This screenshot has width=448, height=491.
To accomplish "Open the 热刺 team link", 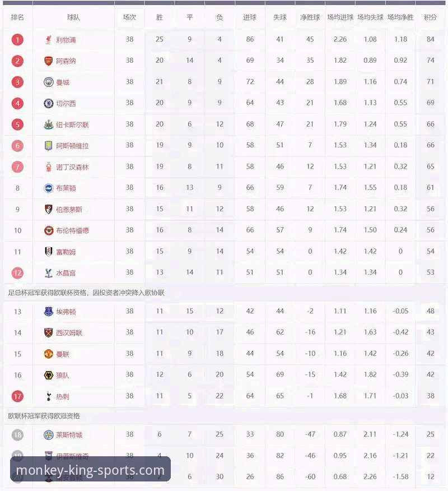I will [x=63, y=396].
